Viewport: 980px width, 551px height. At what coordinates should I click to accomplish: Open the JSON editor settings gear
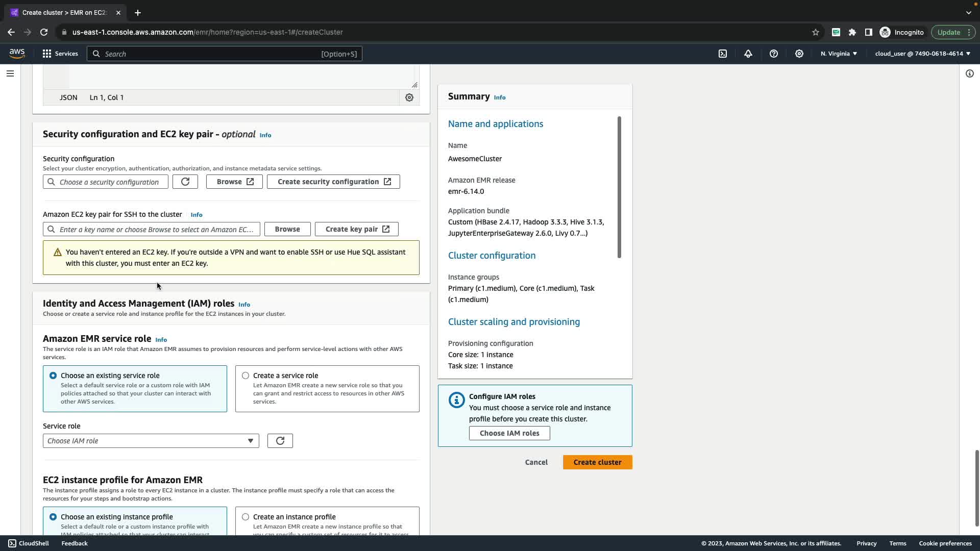[409, 97]
